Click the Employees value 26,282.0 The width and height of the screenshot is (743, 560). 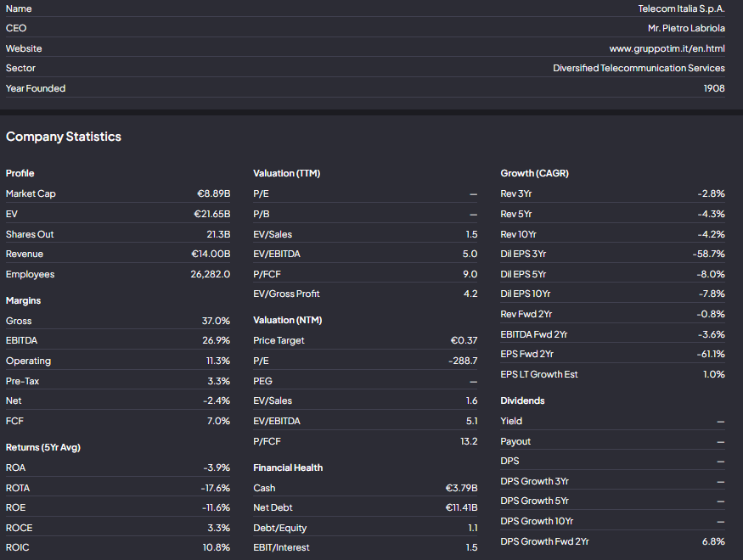pyautogui.click(x=211, y=275)
